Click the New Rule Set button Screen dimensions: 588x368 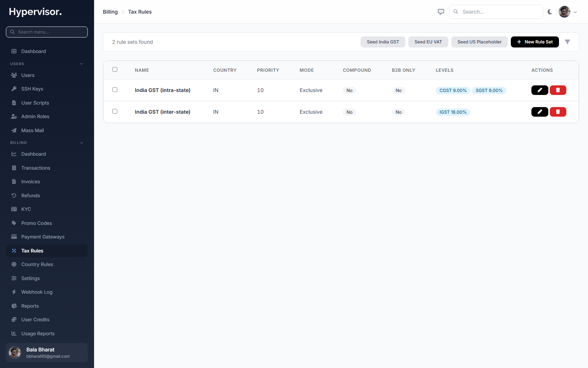(535, 42)
